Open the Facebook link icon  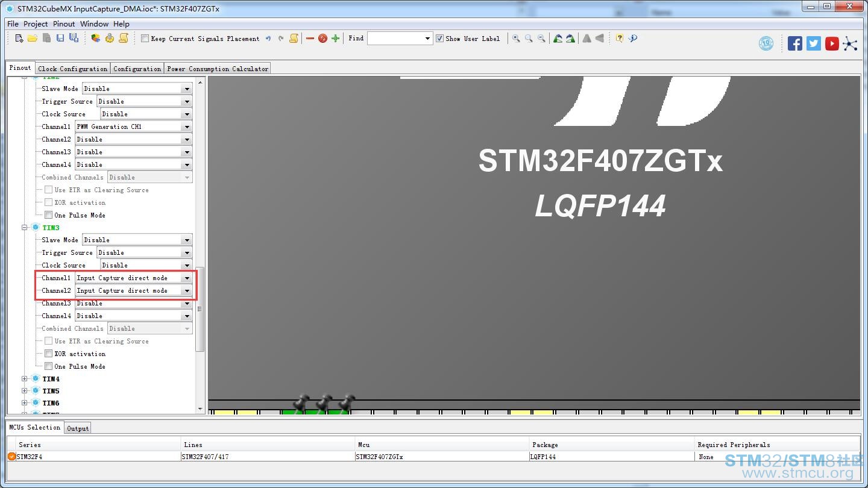point(795,43)
